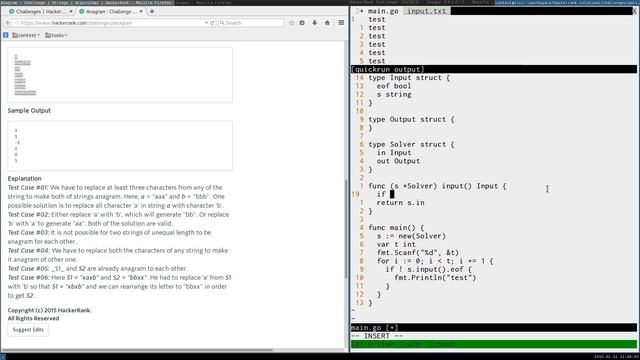Click the Suggest Edits button
Screen dimensions: 640x360
tap(28, 329)
